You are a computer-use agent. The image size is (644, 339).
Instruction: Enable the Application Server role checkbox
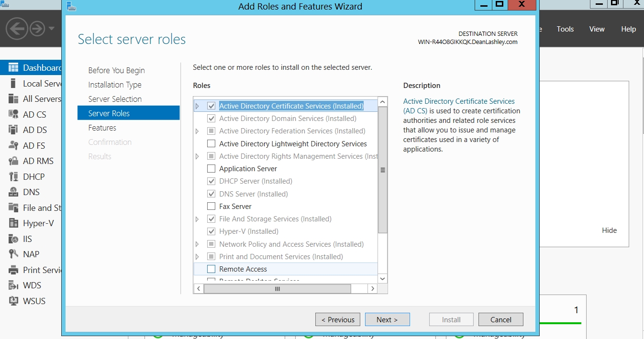tap(211, 169)
